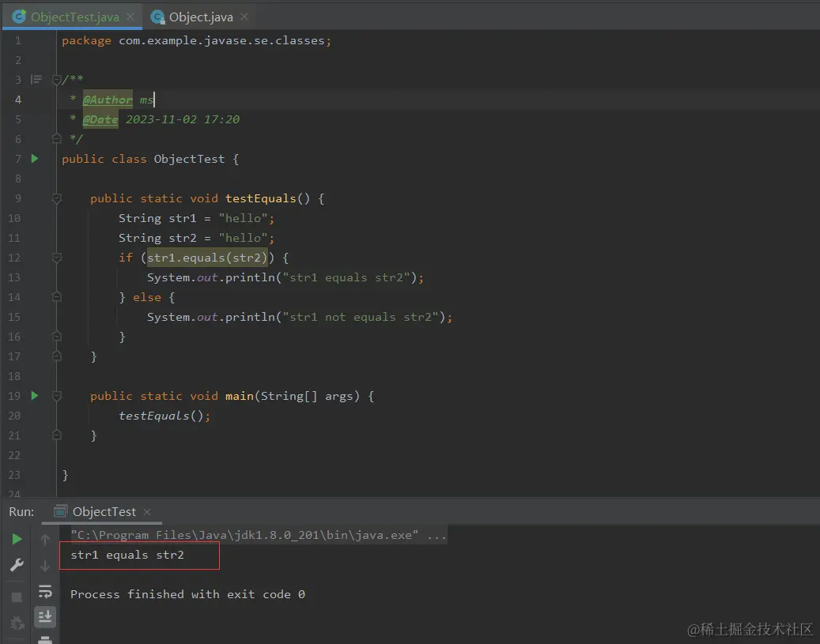This screenshot has height=644, width=820.
Task: Click fold end marker at line 17
Action: 56,356
